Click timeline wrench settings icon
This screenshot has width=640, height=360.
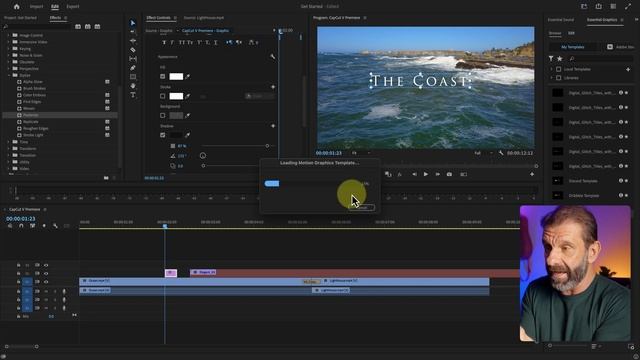55,226
